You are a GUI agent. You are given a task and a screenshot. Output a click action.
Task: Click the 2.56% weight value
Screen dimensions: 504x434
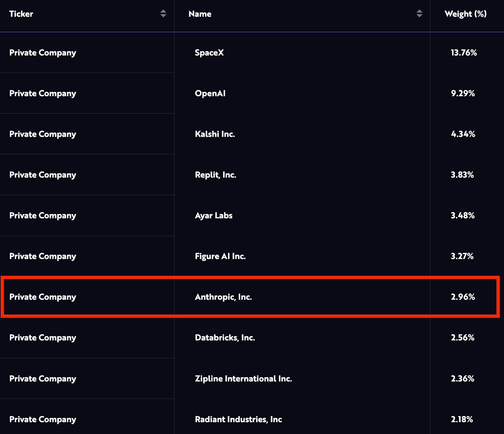pyautogui.click(x=462, y=337)
